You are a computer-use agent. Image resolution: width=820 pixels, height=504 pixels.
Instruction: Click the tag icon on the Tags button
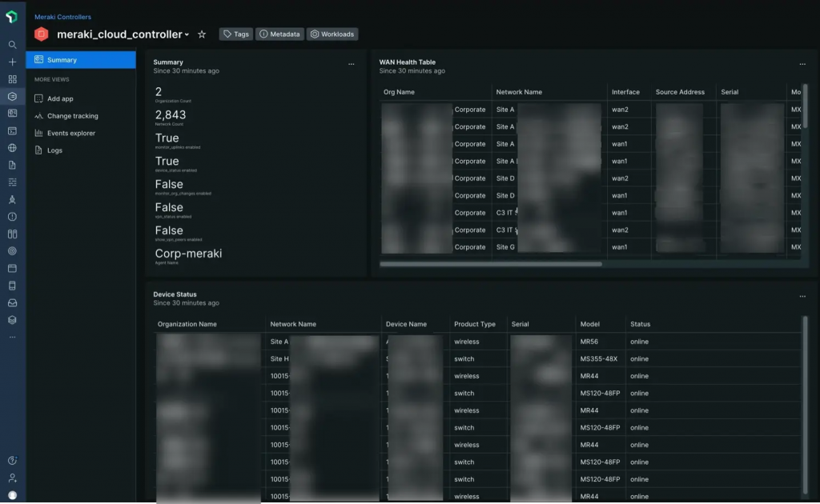227,34
